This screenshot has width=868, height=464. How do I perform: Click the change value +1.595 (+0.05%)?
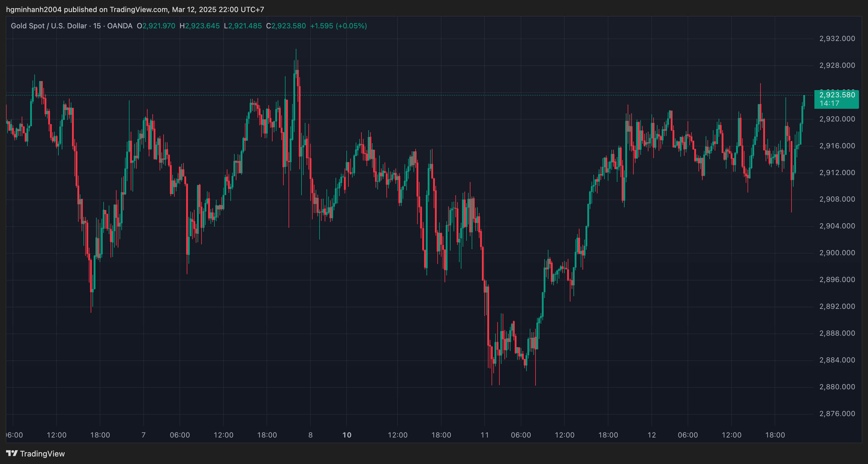point(338,26)
